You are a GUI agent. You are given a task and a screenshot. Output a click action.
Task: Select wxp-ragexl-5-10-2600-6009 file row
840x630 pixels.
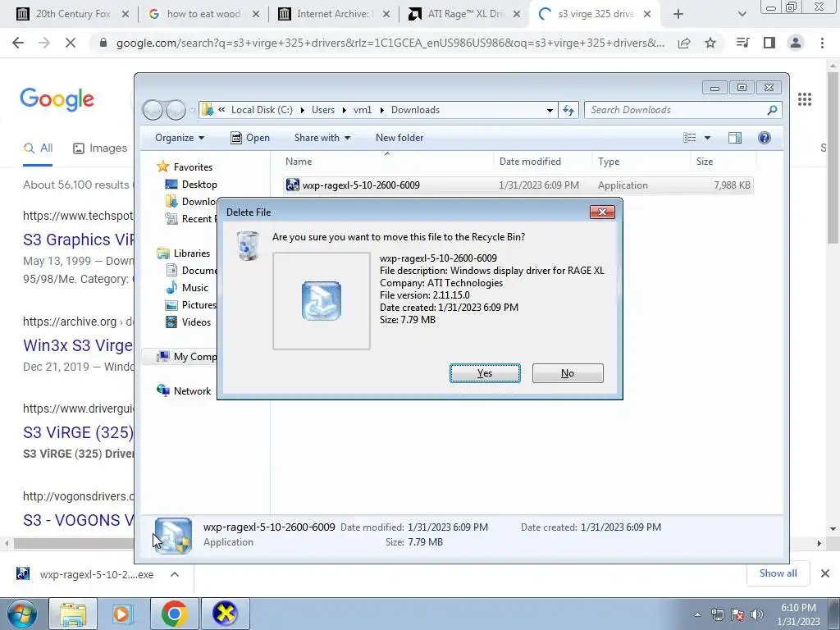518,185
